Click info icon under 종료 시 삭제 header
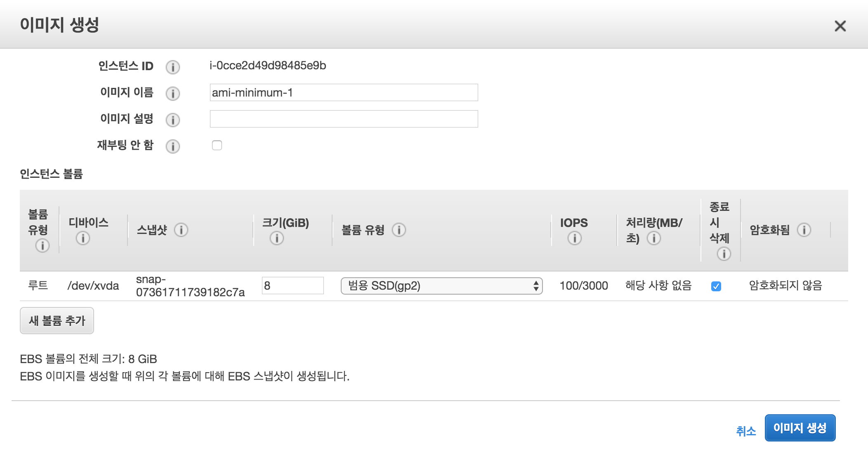Image resolution: width=868 pixels, height=458 pixels. (x=724, y=254)
